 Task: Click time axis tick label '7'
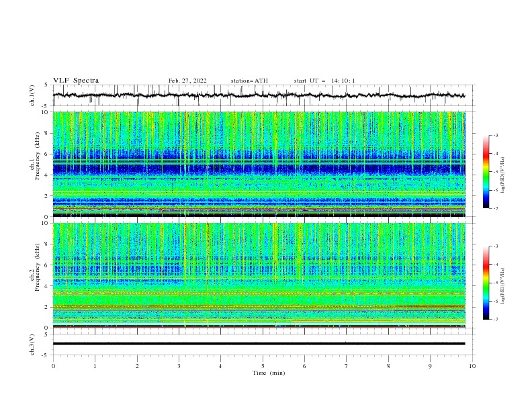pos(347,366)
